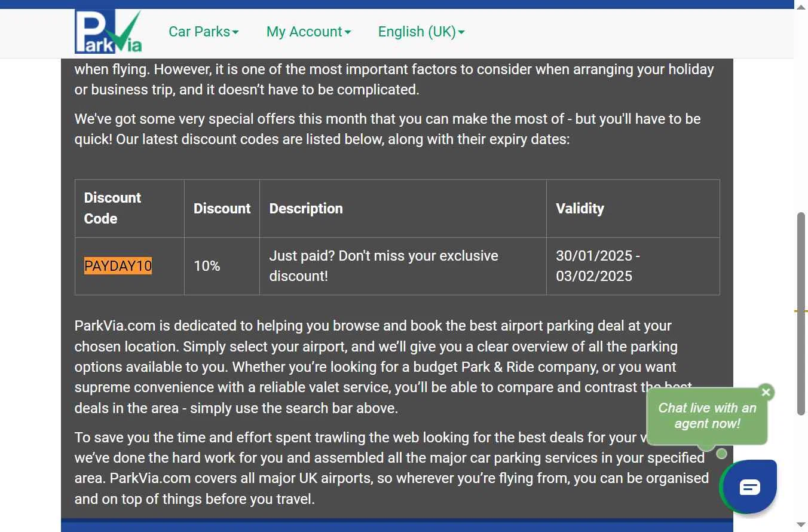The height and width of the screenshot is (532, 808).
Task: Click the validity dates 30/01/2025 - 03/02/2025
Action: point(598,266)
